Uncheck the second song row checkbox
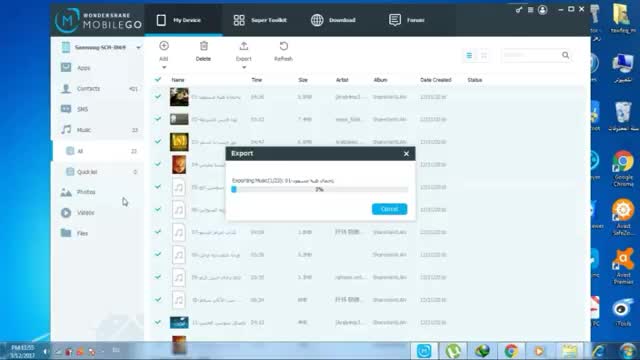Screen dimensions: 640x360 pos(158,119)
